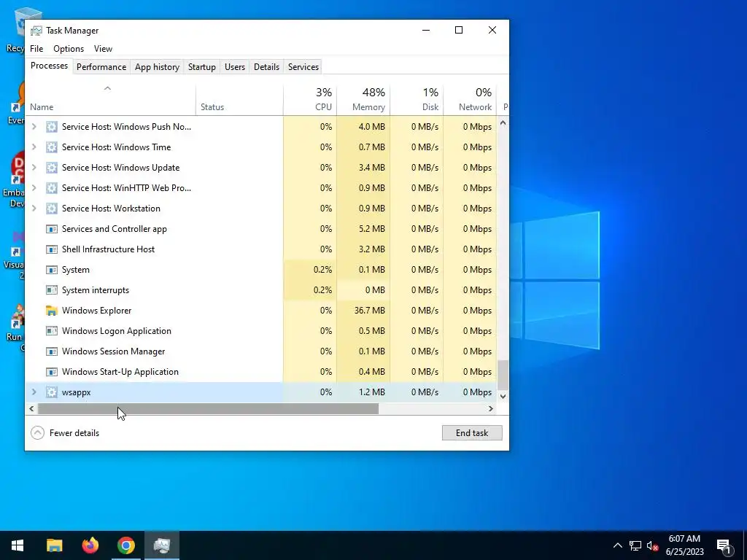Click the horizontal scrollbar thumb
Image resolution: width=747 pixels, height=560 pixels.
pyautogui.click(x=208, y=408)
